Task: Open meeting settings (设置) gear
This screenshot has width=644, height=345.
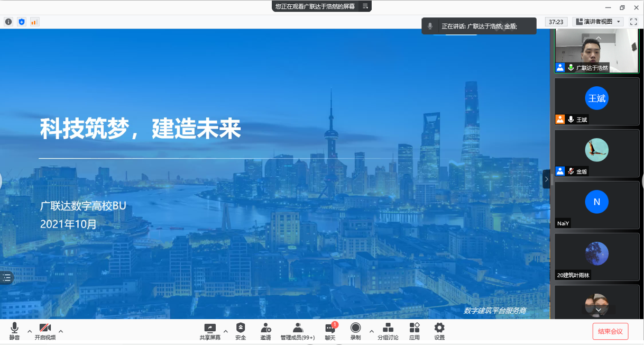Action: (439, 331)
